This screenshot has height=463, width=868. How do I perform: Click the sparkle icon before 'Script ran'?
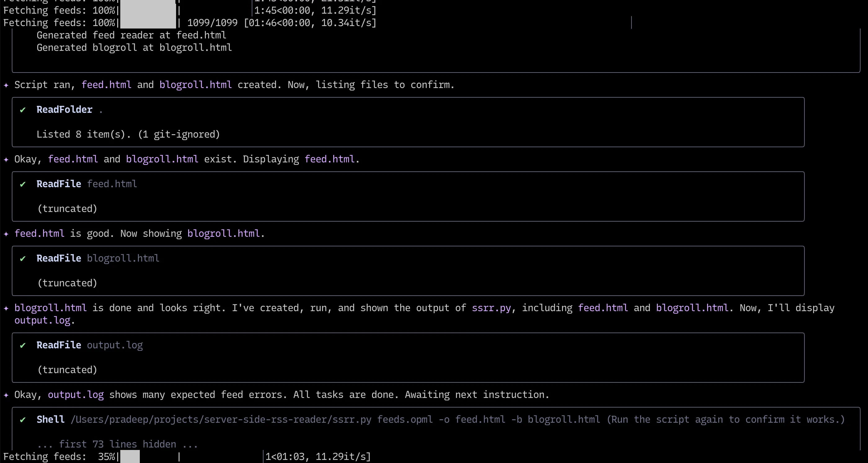(6, 85)
